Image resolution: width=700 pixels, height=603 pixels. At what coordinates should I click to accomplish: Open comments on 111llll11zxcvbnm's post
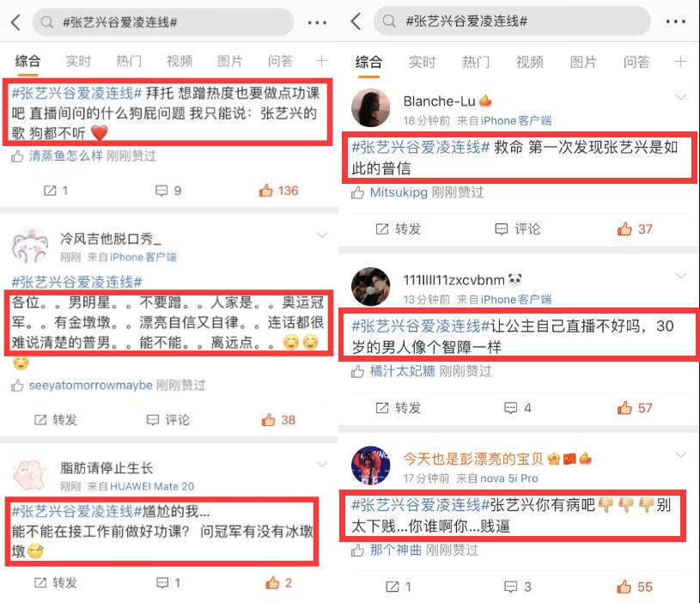click(x=518, y=408)
